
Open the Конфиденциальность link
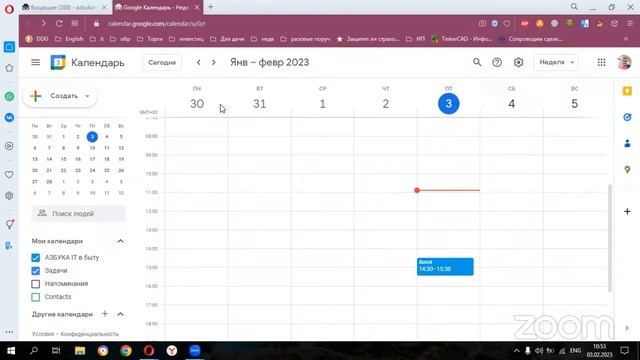pos(90,334)
